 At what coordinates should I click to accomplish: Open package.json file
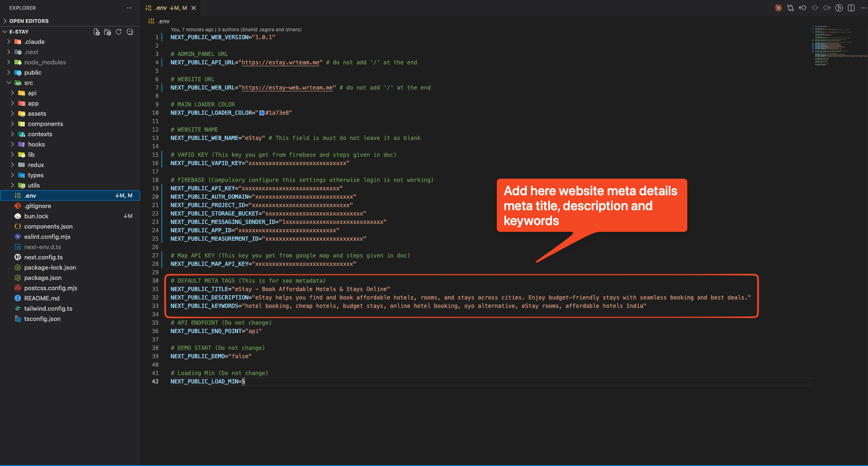[x=70, y=278]
